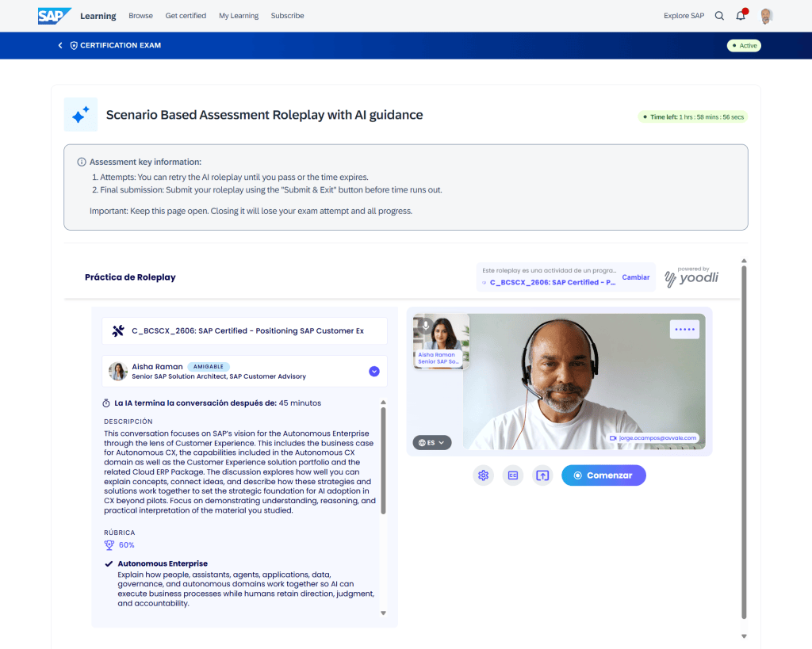Open the five-dot menu on video
Screen dimensions: 812x649
point(684,329)
